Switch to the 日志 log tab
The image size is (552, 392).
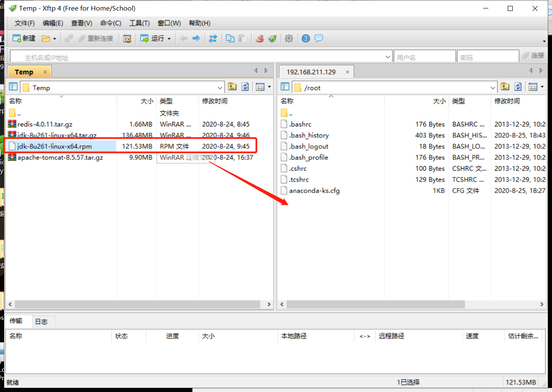click(42, 321)
